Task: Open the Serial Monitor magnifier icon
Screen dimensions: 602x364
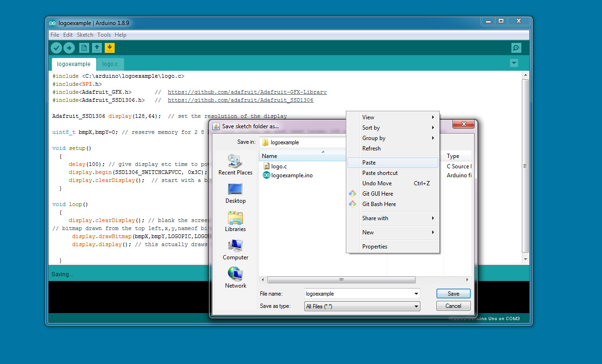Action: [517, 48]
